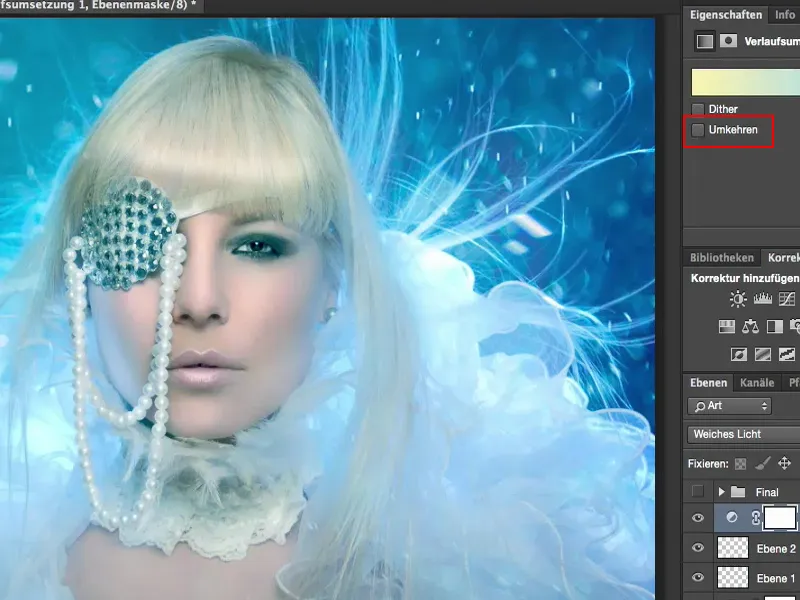Open the Art layer filter dropdown
This screenshot has width=800, height=600.
tap(729, 406)
